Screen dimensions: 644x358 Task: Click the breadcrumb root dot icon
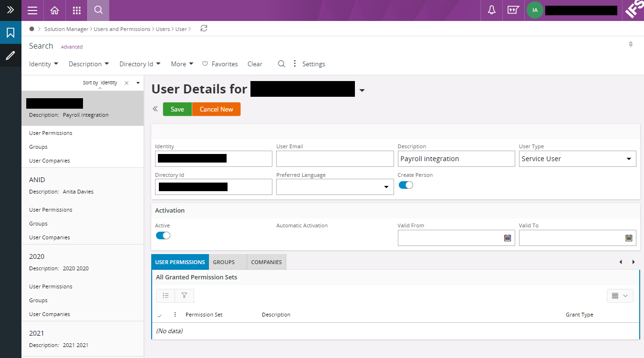point(31,29)
